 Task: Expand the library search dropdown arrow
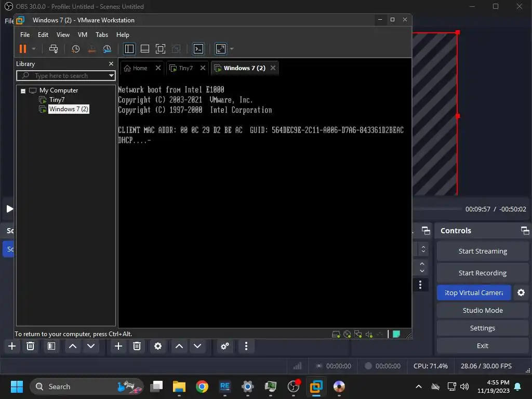pyautogui.click(x=111, y=76)
